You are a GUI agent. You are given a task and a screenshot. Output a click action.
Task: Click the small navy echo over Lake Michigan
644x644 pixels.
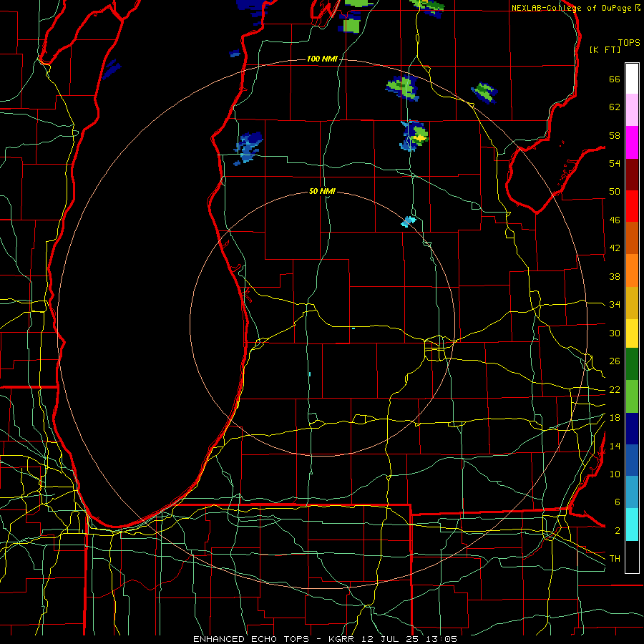(112, 69)
